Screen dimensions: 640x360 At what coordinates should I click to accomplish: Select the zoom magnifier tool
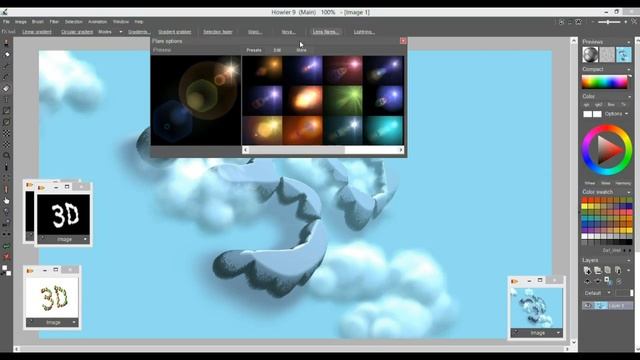7,156
